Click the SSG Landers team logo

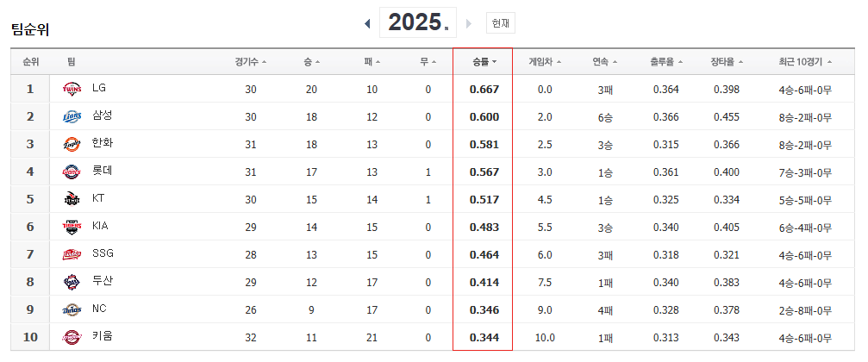point(72,254)
